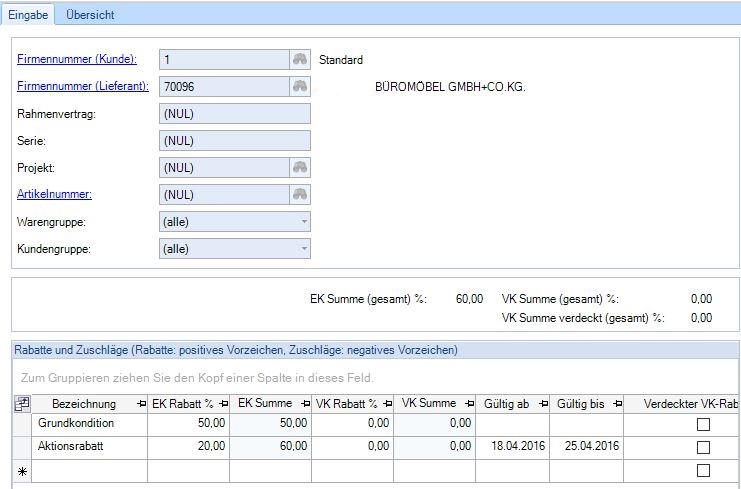Image resolution: width=741 pixels, height=489 pixels.
Task: Expand the Warengruppe dropdown
Action: [304, 222]
